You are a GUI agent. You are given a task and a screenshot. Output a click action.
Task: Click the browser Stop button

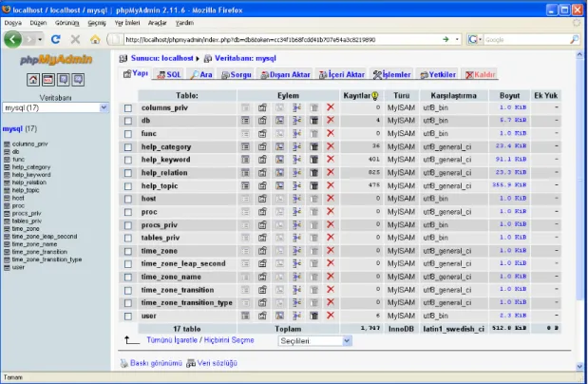point(75,39)
